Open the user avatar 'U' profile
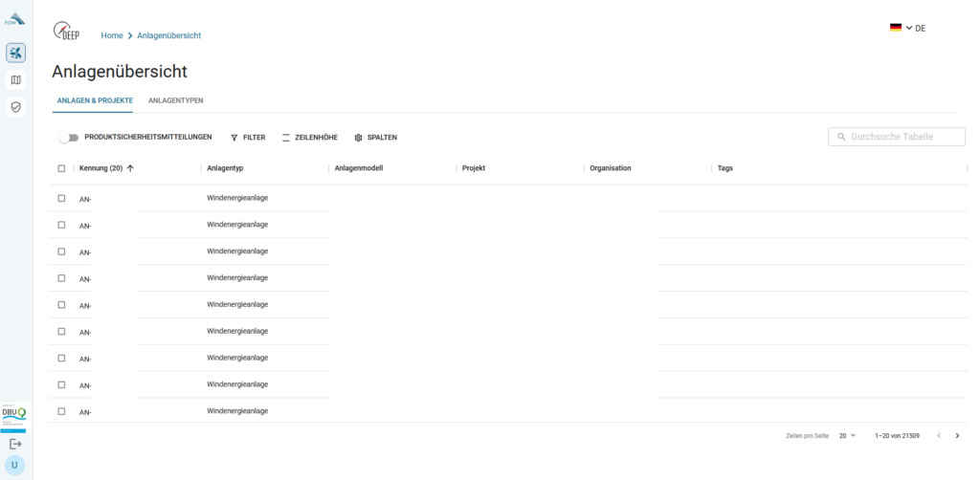 pos(15,465)
